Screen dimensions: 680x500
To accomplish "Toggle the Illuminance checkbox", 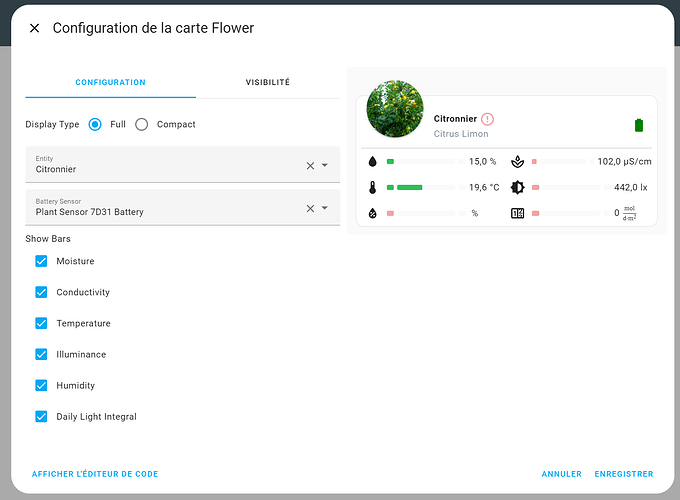I will (41, 354).
